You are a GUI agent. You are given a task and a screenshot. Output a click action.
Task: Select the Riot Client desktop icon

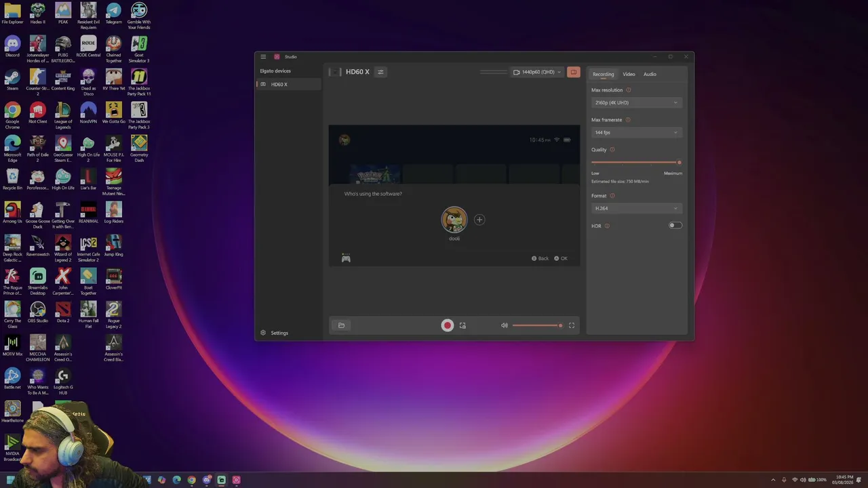click(x=38, y=113)
